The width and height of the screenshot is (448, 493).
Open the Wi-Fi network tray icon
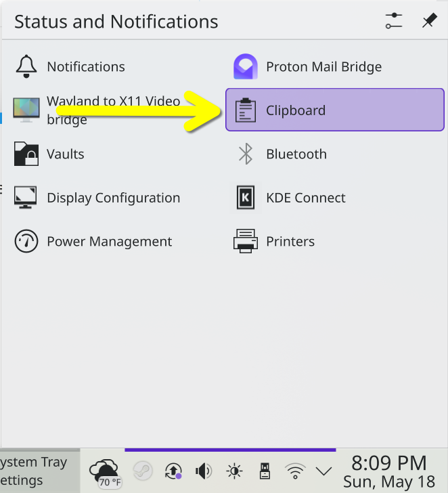(x=295, y=471)
